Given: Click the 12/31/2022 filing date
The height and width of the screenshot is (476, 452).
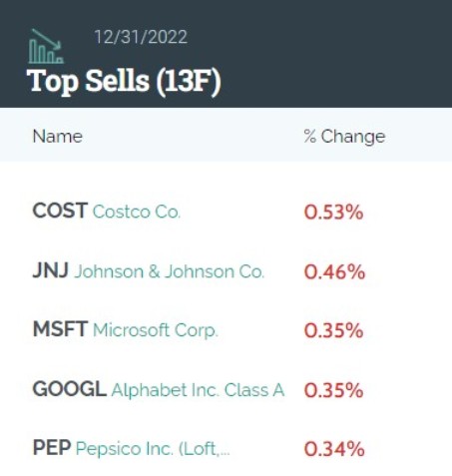Looking at the screenshot, I should pyautogui.click(x=141, y=37).
